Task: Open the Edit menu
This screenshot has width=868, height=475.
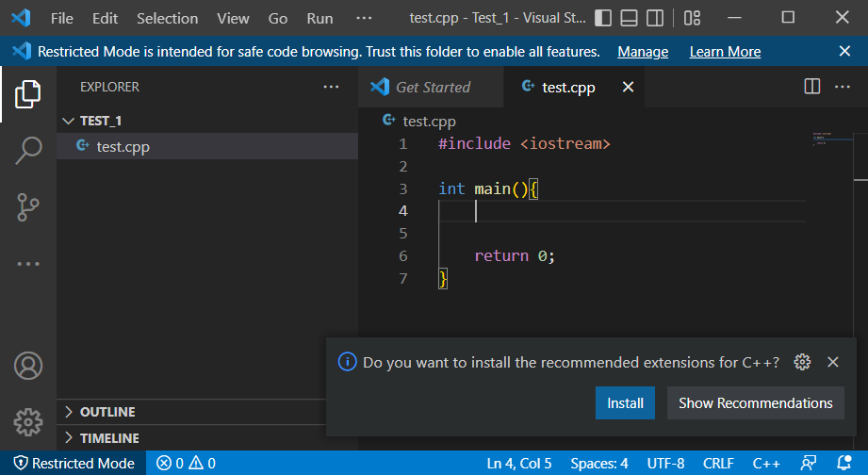Action: [x=106, y=18]
